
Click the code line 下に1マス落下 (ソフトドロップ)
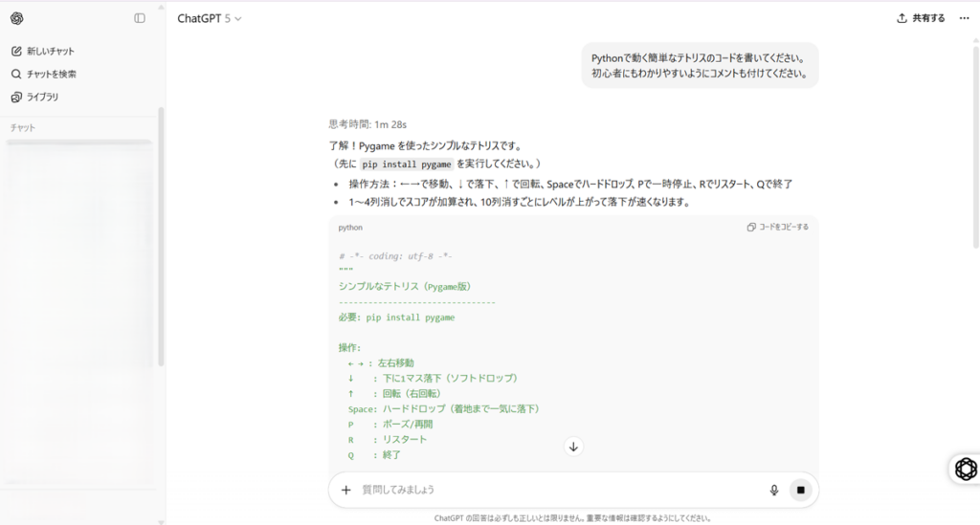coord(433,379)
